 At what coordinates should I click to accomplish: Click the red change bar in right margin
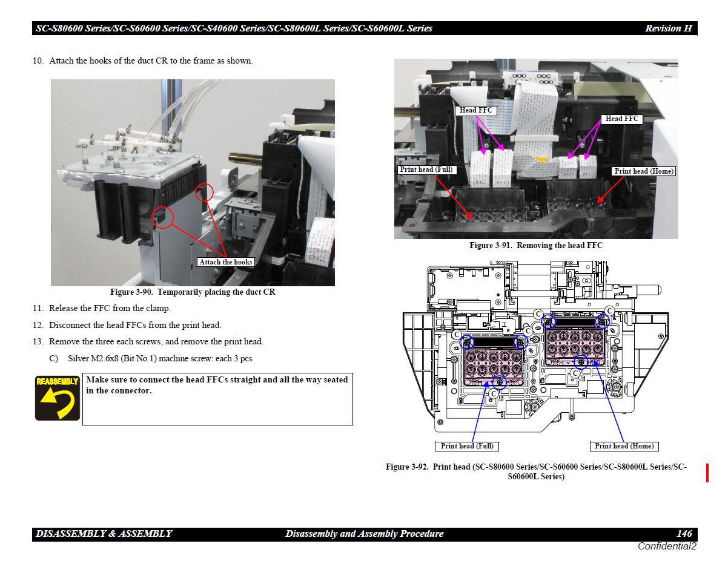click(x=707, y=473)
